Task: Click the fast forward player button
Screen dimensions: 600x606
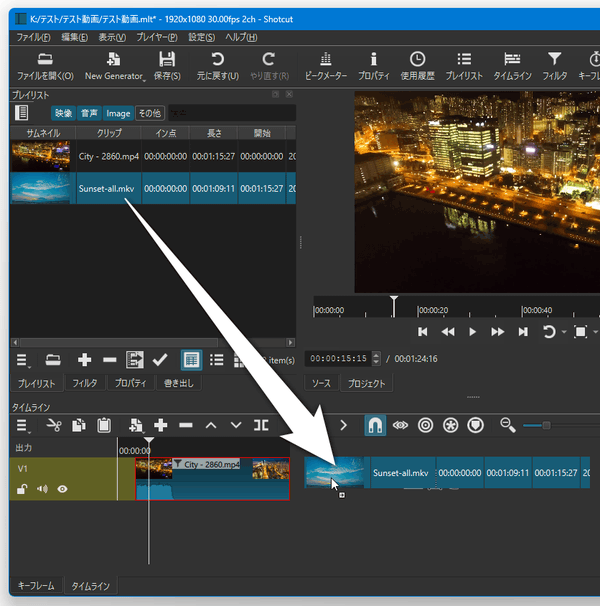Action: [497, 332]
